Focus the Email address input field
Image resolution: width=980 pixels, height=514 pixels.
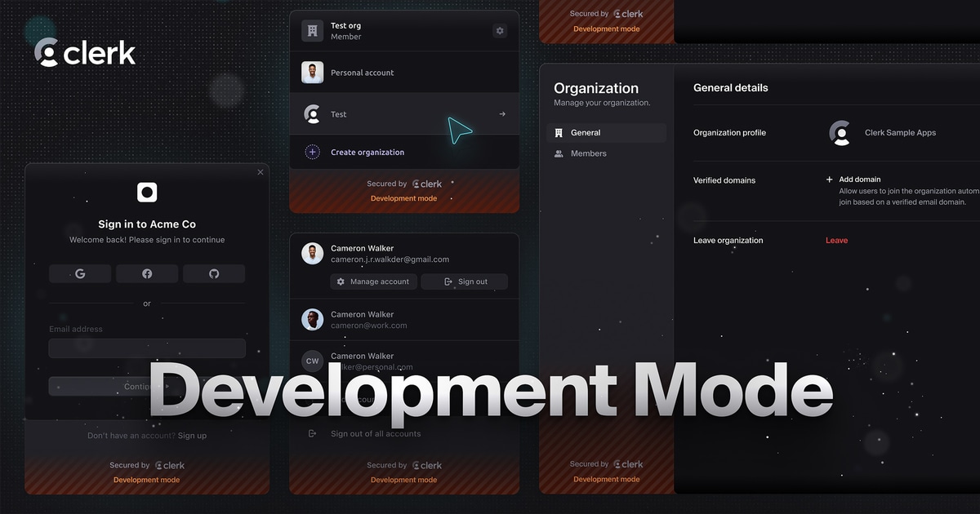click(147, 348)
